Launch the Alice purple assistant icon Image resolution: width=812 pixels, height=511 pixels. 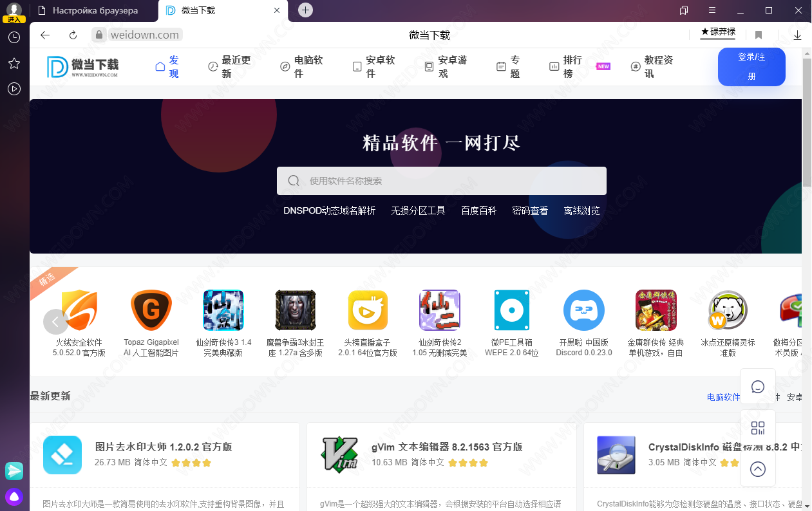[x=14, y=497]
